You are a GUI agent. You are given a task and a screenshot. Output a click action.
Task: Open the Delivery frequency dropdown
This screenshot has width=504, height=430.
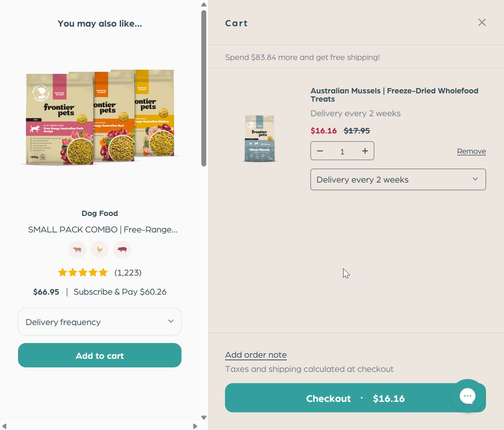click(x=100, y=322)
